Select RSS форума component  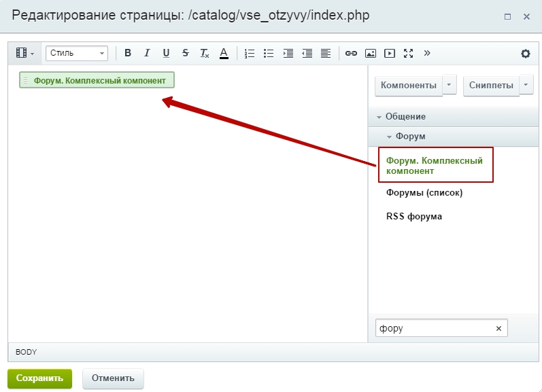point(413,217)
